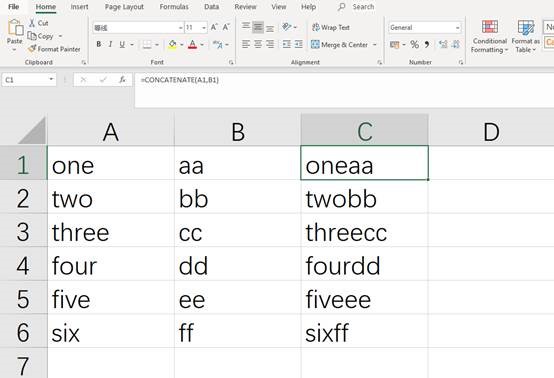Screen dimensions: 554x378
Task: Open the Page Layout tab
Action: [124, 7]
